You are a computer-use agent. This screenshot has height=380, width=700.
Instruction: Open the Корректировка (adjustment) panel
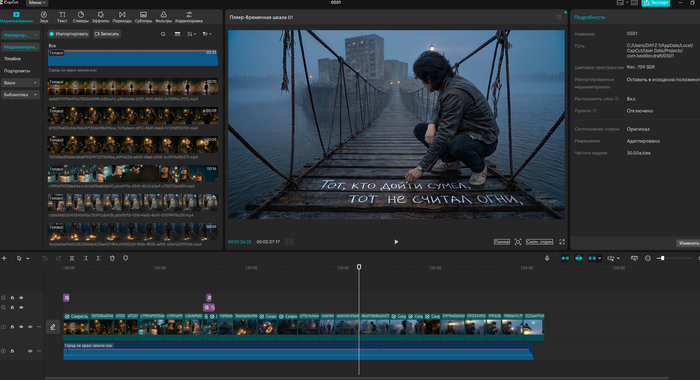coord(189,17)
